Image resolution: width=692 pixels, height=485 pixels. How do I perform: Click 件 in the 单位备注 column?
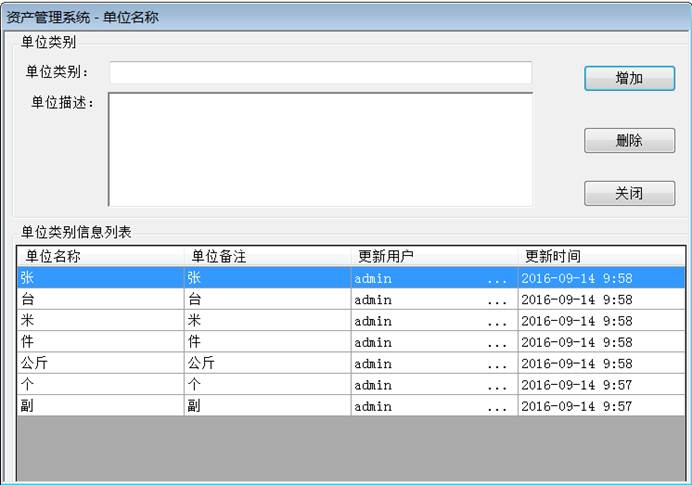[x=267, y=342]
